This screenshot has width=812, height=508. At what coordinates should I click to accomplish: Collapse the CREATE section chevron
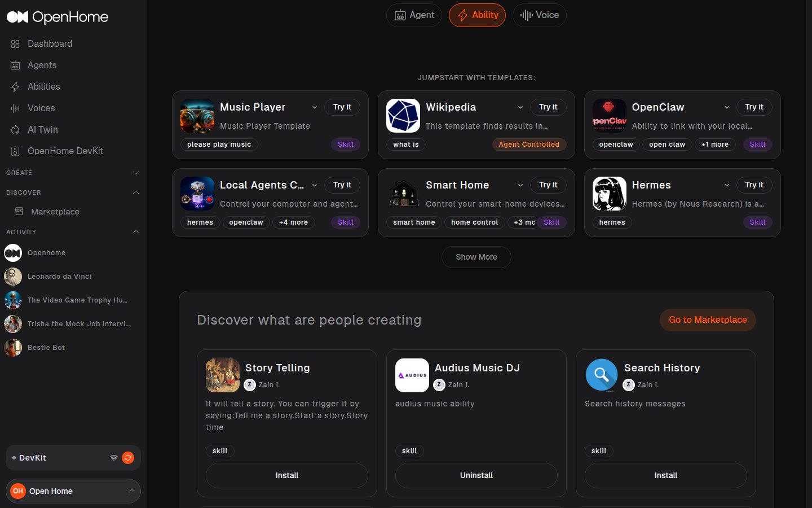(x=135, y=173)
